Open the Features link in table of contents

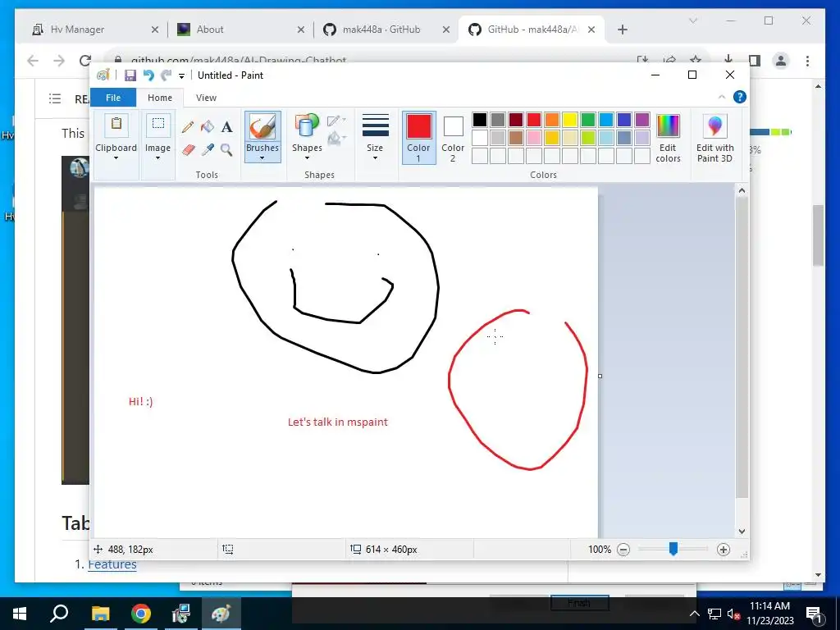pyautogui.click(x=112, y=564)
